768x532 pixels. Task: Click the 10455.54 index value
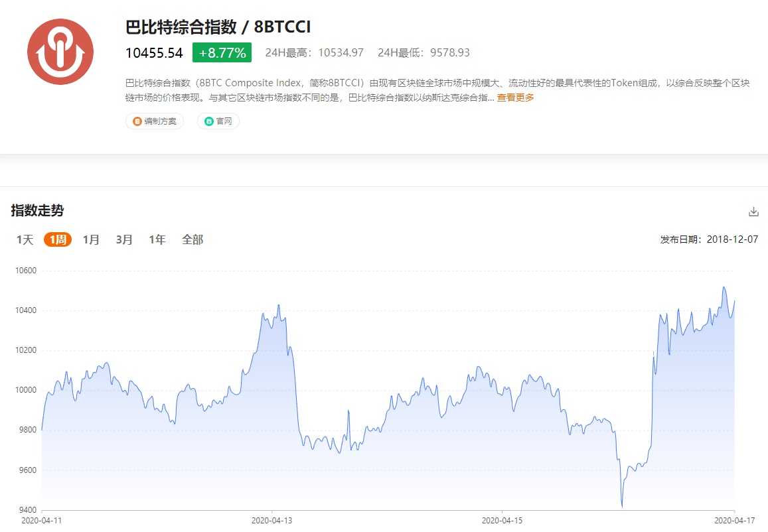154,53
